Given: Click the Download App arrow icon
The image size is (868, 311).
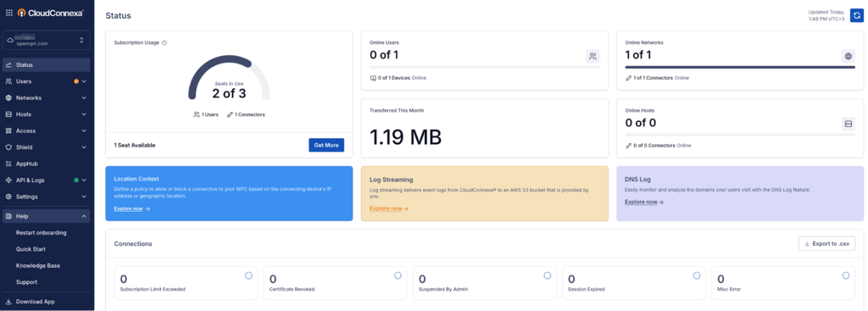Looking at the screenshot, I should [8, 303].
